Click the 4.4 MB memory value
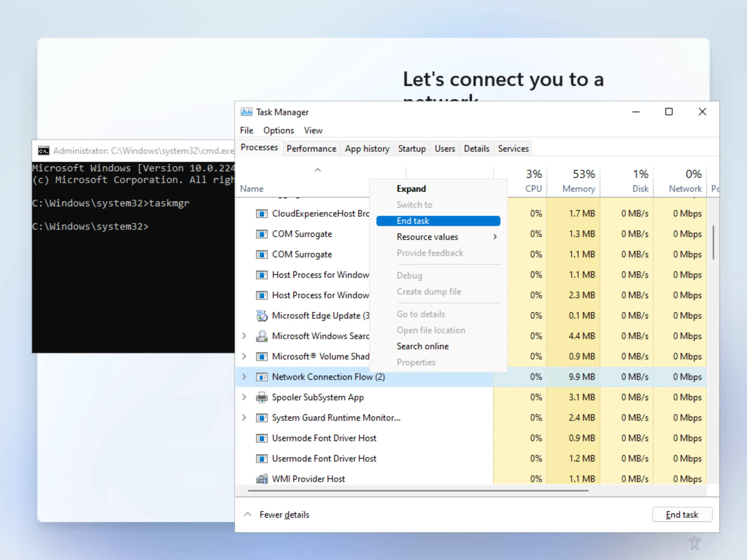 coord(582,336)
